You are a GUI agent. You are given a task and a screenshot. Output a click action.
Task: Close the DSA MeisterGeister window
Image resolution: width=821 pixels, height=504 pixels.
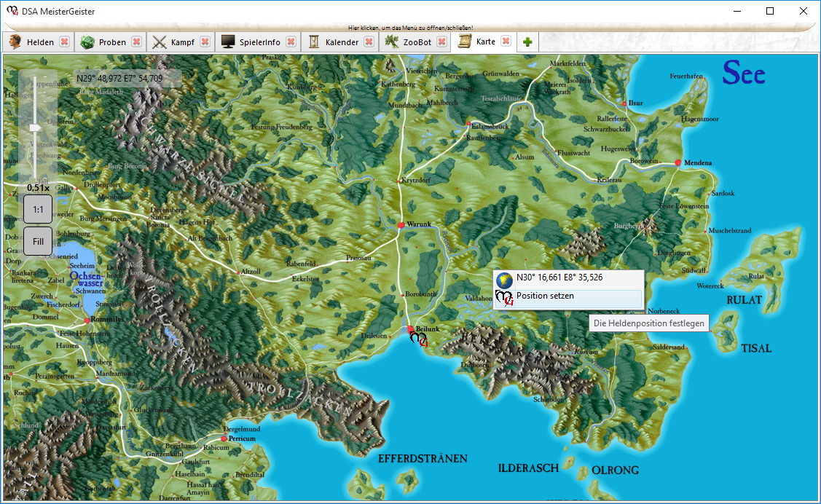pos(804,11)
